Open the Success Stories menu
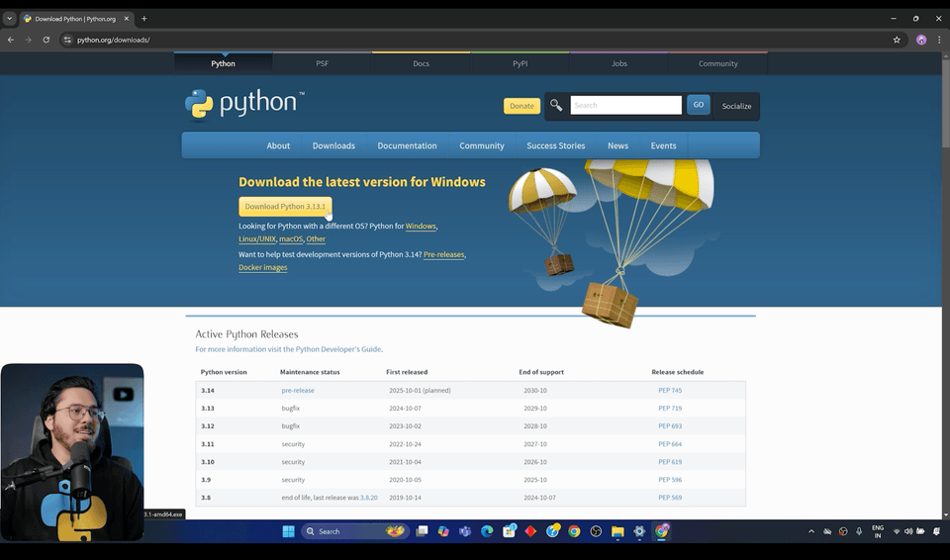Viewport: 950px width, 560px height. [555, 145]
